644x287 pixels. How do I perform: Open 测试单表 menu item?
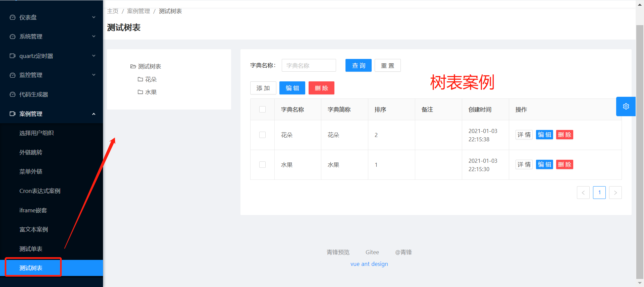click(51, 249)
